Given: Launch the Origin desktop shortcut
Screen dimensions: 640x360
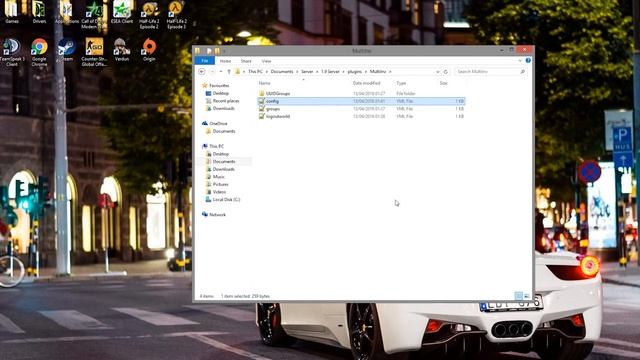Looking at the screenshot, I should pos(149,50).
